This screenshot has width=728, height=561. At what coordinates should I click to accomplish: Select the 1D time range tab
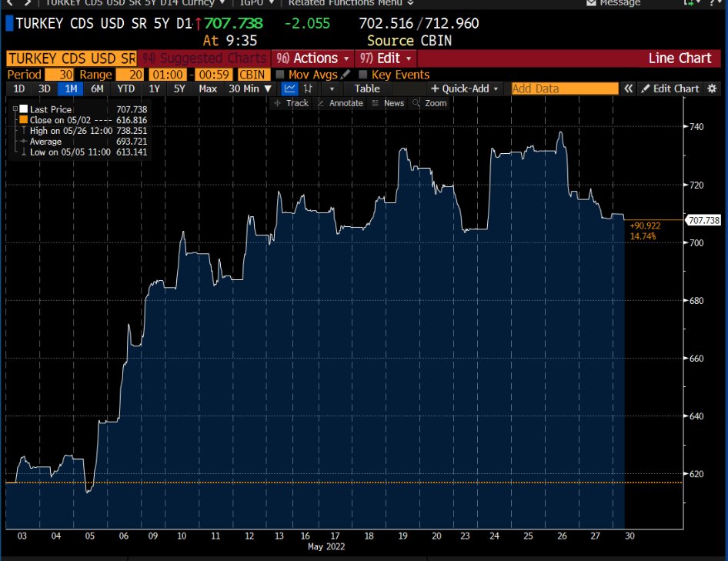coord(19,88)
